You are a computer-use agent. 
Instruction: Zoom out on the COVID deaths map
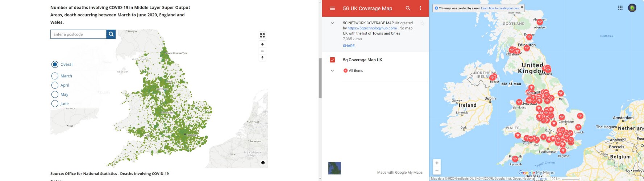[262, 51]
